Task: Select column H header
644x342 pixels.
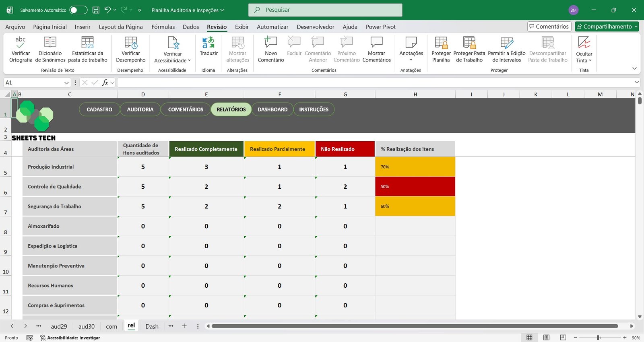Action: coord(415,95)
